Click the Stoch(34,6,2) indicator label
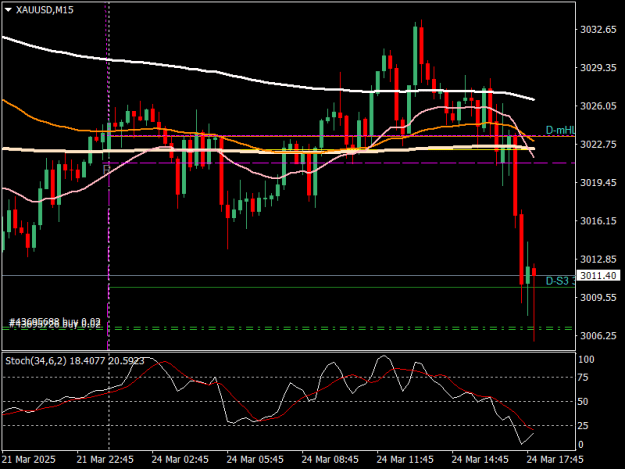The image size is (625, 469). [75, 361]
